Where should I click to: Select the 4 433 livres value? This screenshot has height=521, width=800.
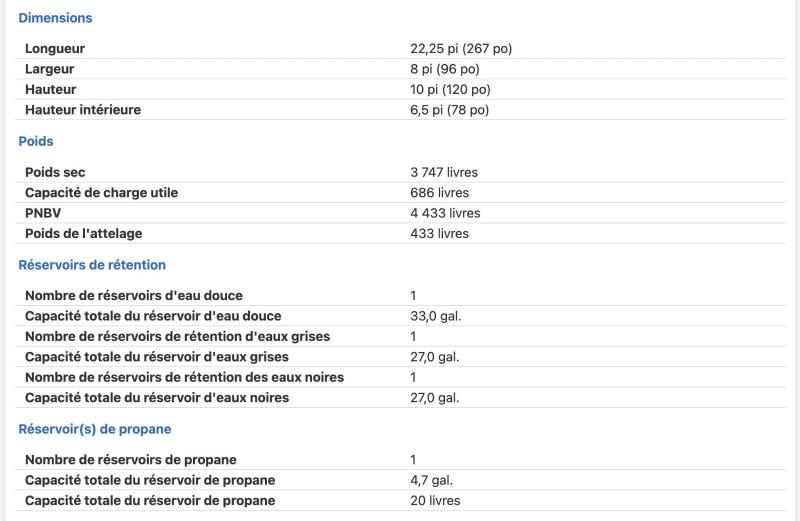pyautogui.click(x=445, y=213)
